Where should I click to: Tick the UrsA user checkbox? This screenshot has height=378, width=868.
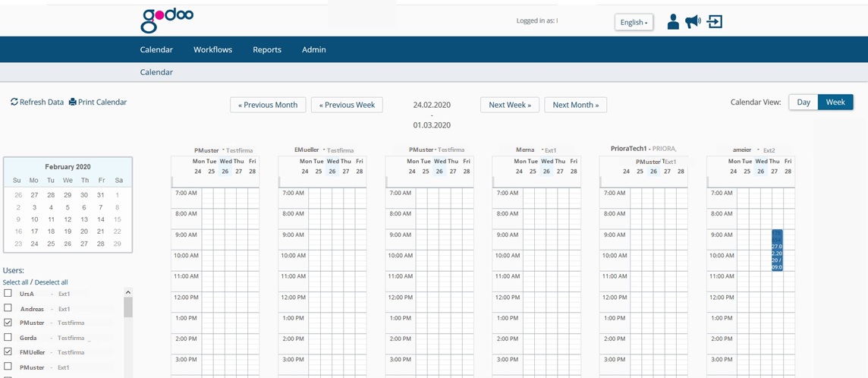[x=8, y=293]
